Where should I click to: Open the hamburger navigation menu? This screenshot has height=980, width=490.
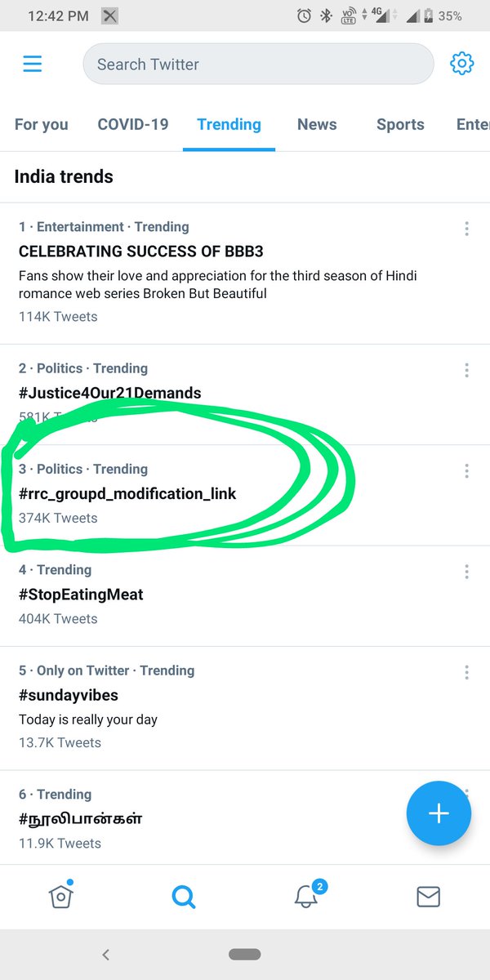tap(33, 64)
